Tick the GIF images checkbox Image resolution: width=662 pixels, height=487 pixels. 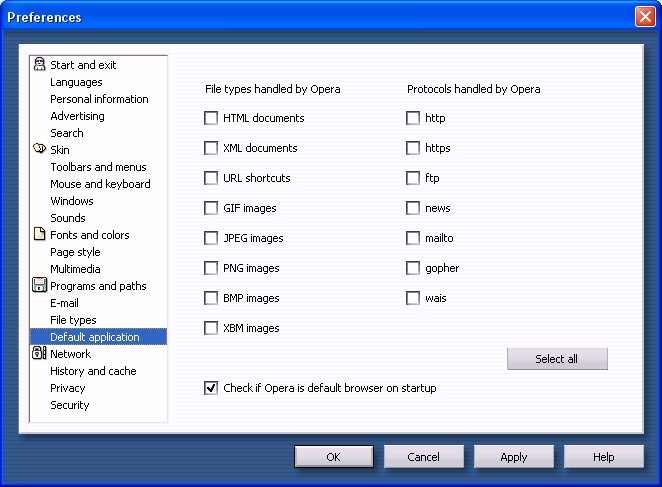tap(211, 208)
